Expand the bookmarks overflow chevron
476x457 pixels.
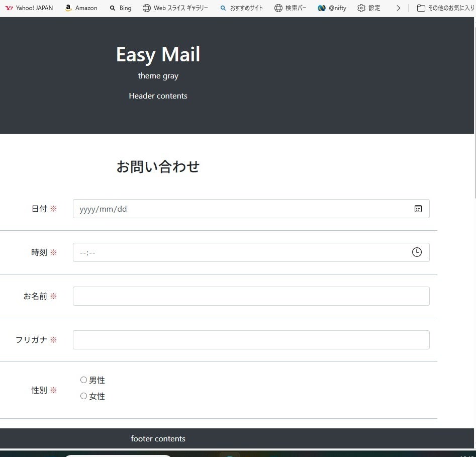click(398, 8)
